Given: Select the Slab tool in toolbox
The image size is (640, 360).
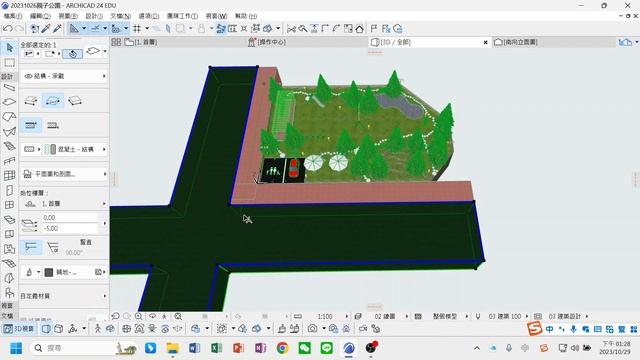Looking at the screenshot, I should 9,102.
